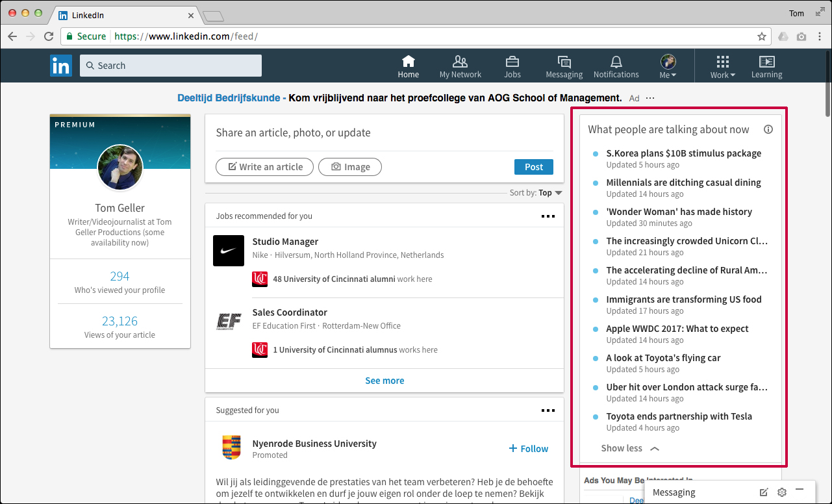Open the ad options ellipsis
The image size is (832, 504).
tap(650, 98)
